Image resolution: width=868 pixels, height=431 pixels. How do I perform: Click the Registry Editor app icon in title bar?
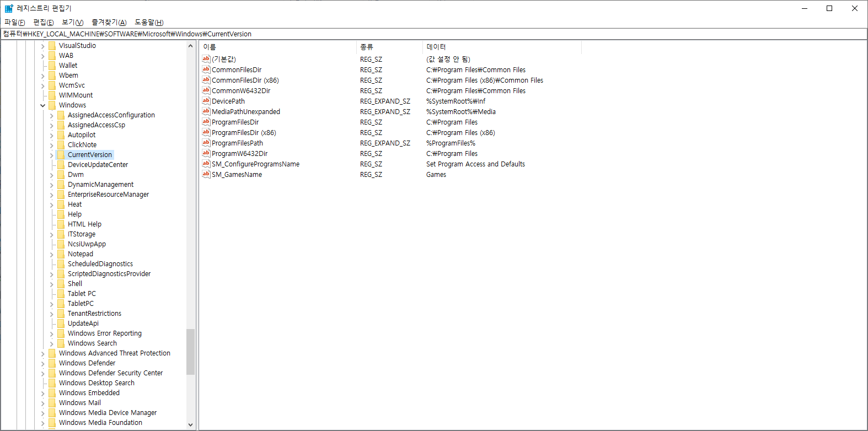[9, 8]
